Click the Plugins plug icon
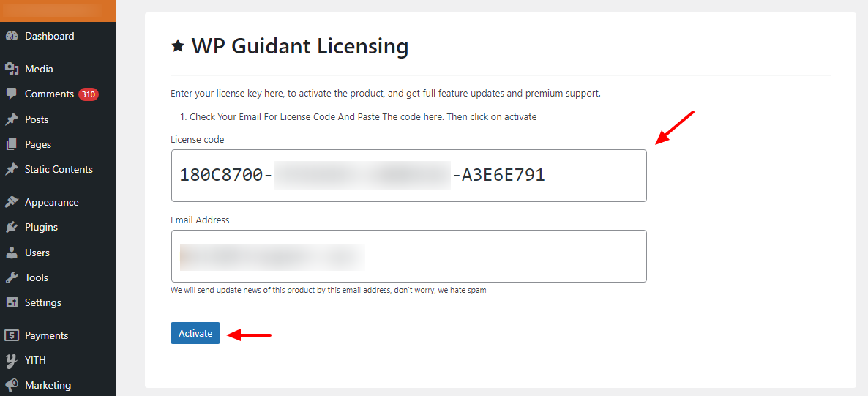The width and height of the screenshot is (868, 396). (x=12, y=227)
